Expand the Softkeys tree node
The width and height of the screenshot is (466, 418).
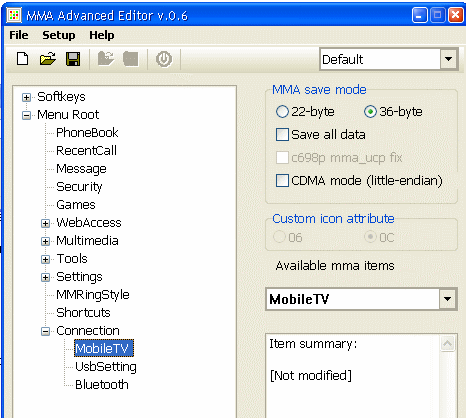[26, 97]
